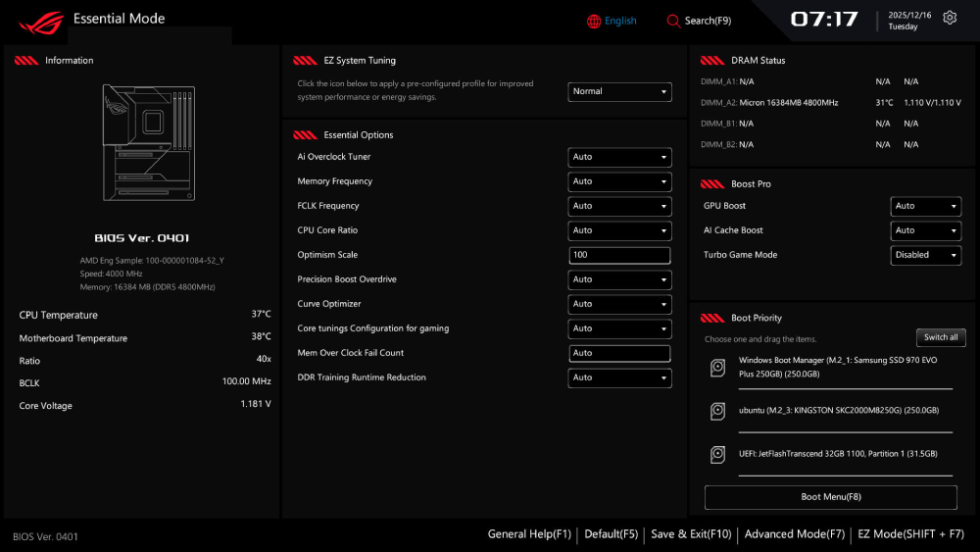Open the Memory Frequency dropdown
The width and height of the screenshot is (980, 552).
coord(619,181)
